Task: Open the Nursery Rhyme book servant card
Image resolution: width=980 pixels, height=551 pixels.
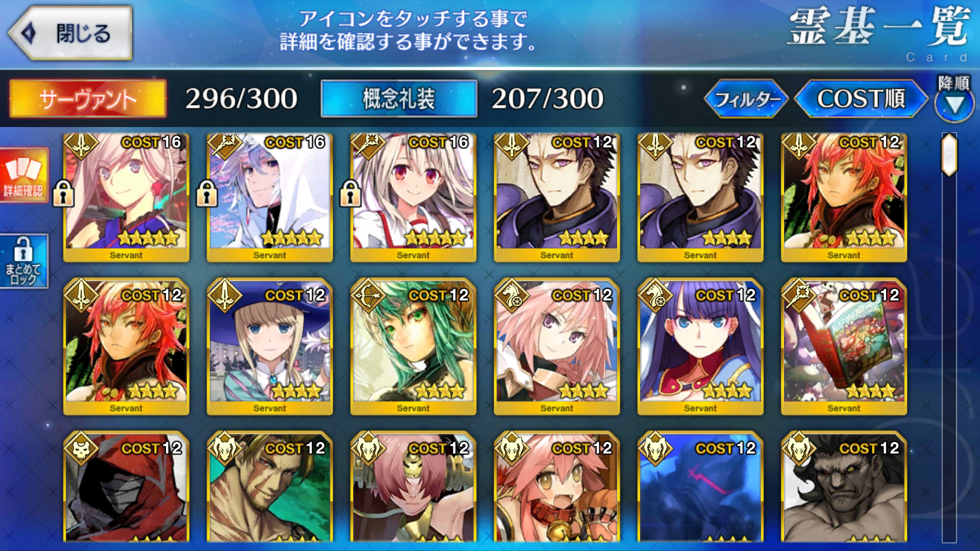Action: click(844, 346)
